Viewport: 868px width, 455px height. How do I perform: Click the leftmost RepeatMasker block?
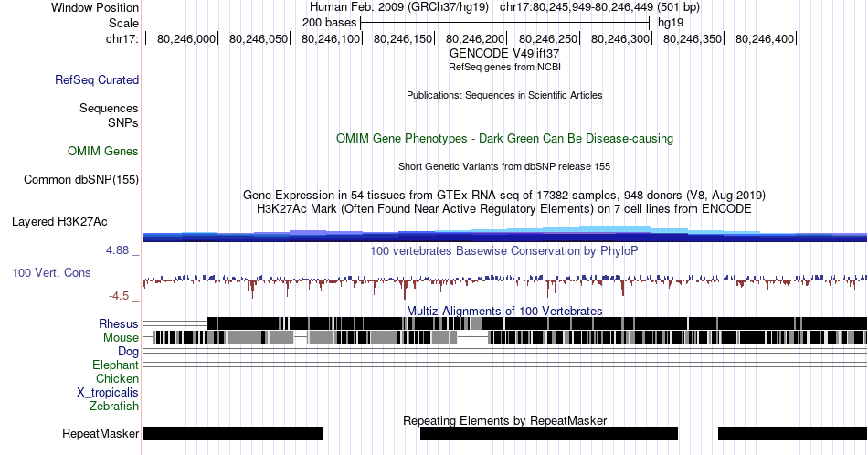232,433
